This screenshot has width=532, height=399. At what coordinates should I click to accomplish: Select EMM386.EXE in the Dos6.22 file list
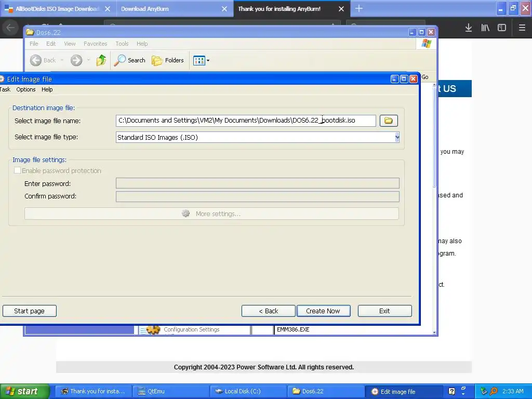click(x=293, y=329)
